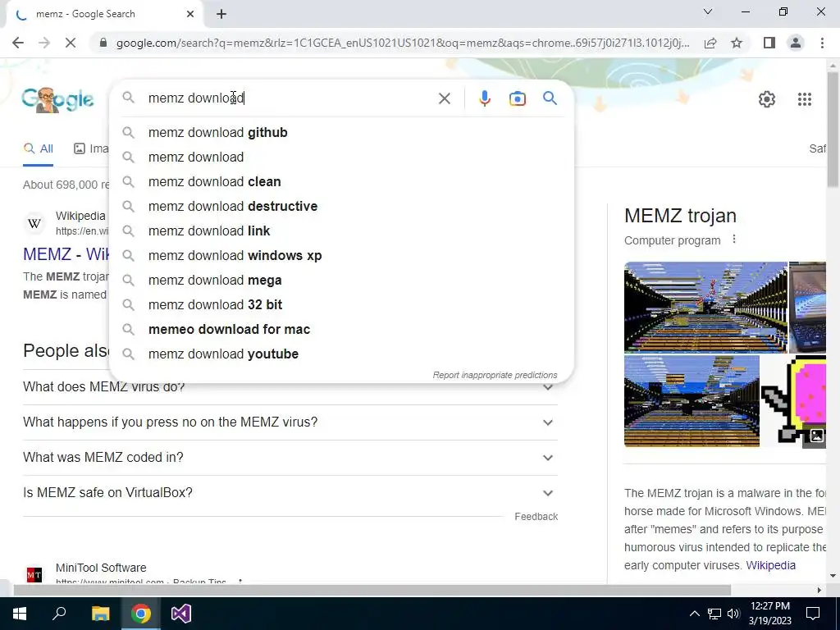Click the horizontal scrollbar right arrow
This screenshot has height=630, width=840.
coord(819,591)
